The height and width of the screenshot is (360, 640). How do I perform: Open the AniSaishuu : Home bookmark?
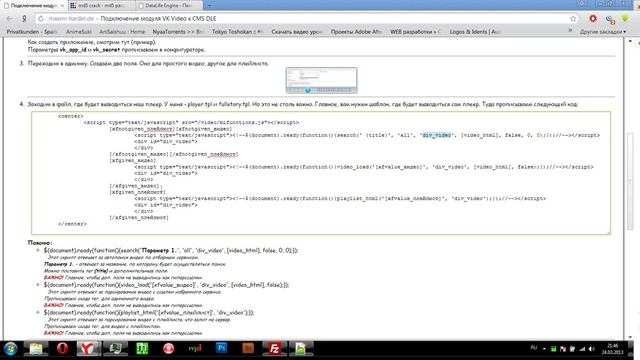[x=122, y=31]
